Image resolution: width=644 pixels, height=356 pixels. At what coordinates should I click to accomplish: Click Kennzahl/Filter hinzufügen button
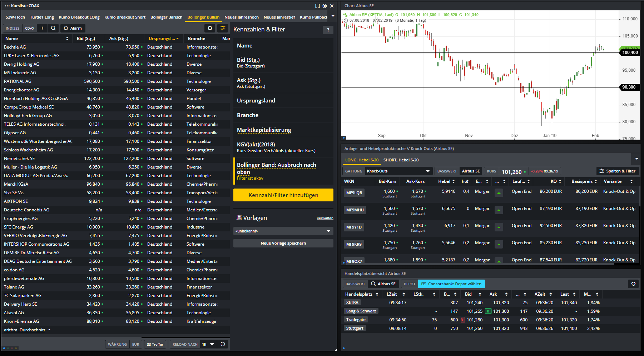[283, 195]
